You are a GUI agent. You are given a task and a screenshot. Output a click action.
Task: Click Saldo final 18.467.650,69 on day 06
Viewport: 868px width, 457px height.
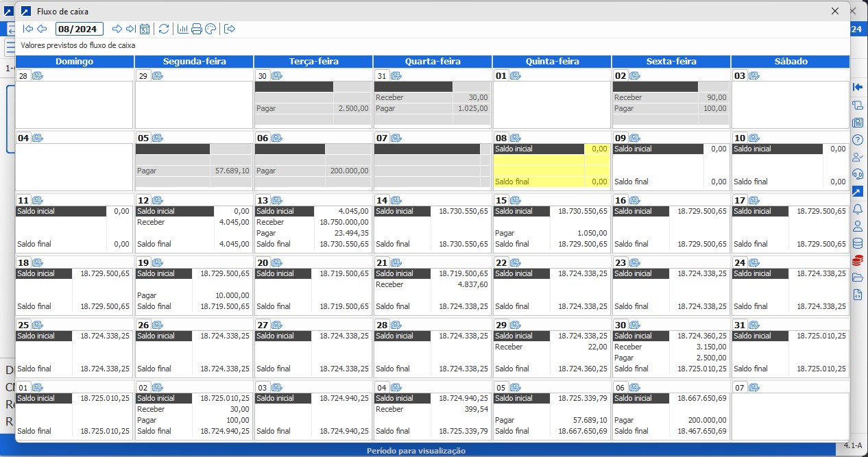[x=701, y=431]
